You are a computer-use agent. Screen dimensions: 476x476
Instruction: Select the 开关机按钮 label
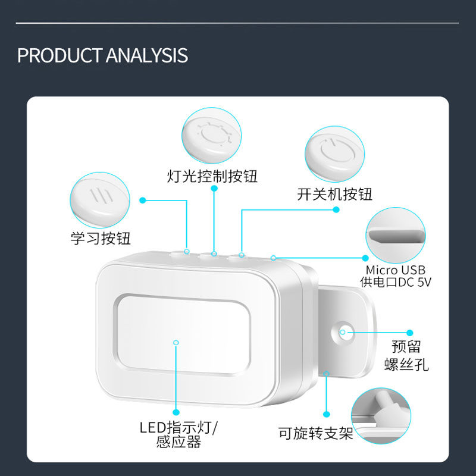334,195
